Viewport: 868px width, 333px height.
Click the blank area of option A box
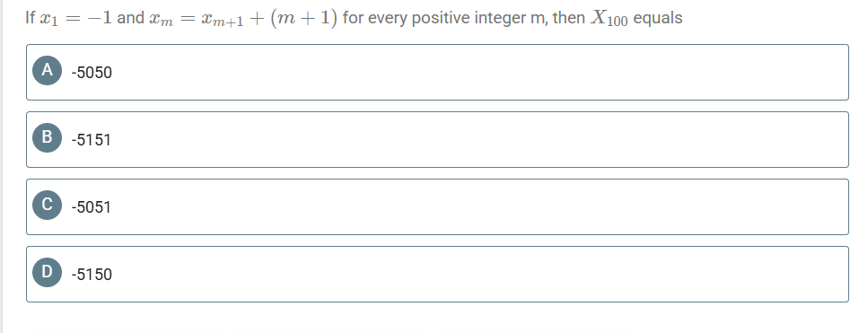(x=476, y=73)
